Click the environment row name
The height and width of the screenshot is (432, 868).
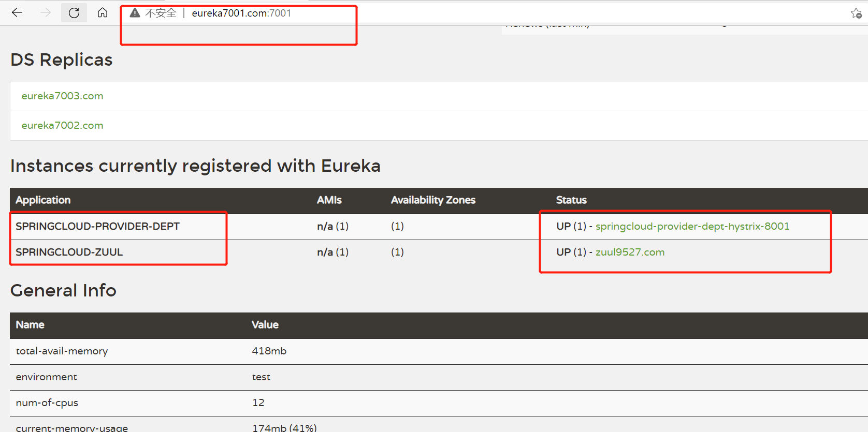46,377
